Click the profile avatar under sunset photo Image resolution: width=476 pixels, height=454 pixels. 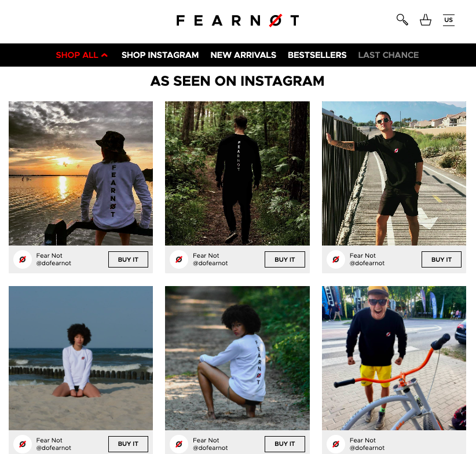point(23,259)
